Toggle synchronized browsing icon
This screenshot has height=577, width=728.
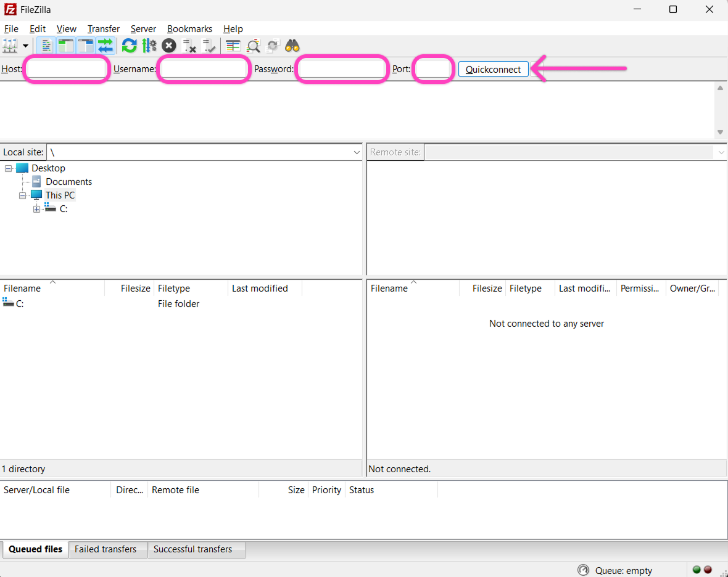click(273, 46)
